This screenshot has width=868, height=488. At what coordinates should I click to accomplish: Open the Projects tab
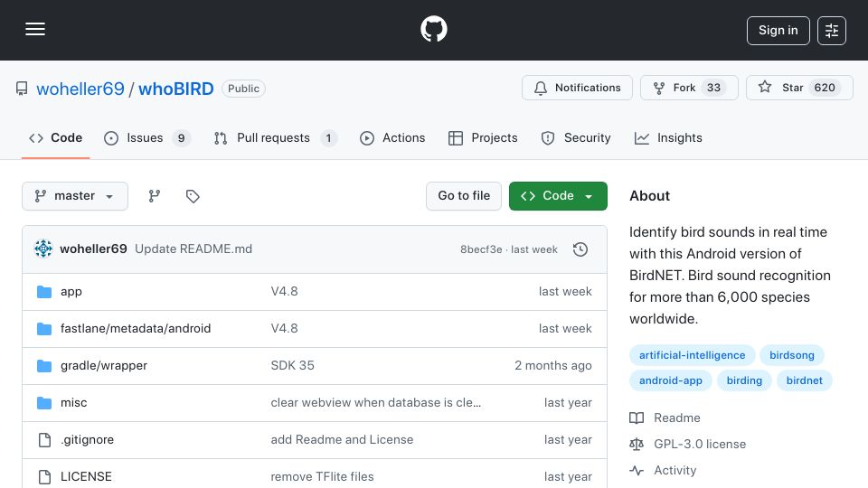[483, 137]
